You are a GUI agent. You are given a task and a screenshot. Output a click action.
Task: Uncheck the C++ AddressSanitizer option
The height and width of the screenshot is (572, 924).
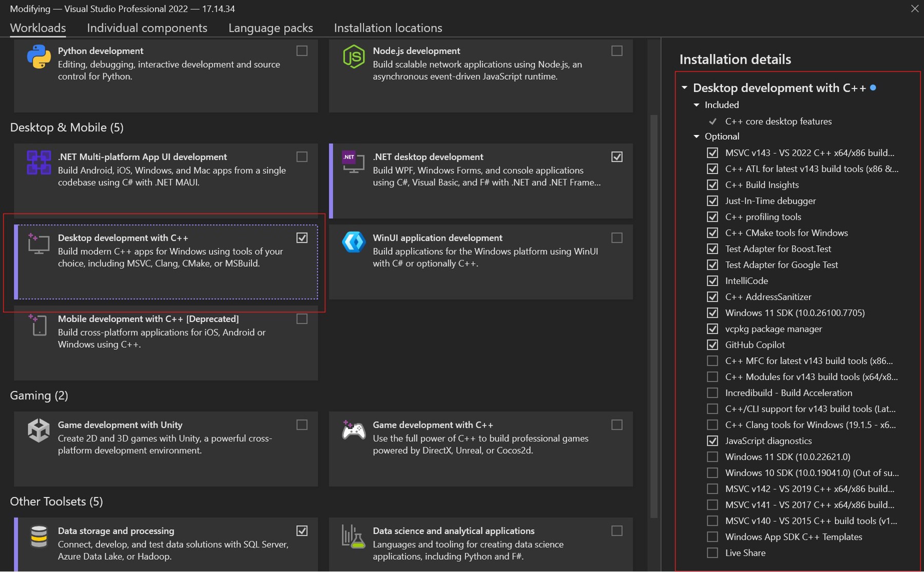click(713, 297)
